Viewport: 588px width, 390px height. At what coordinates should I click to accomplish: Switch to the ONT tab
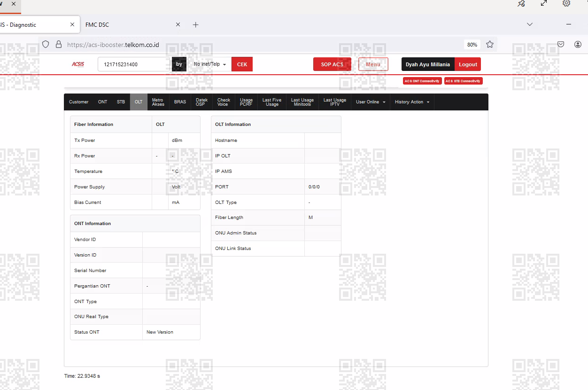(102, 102)
